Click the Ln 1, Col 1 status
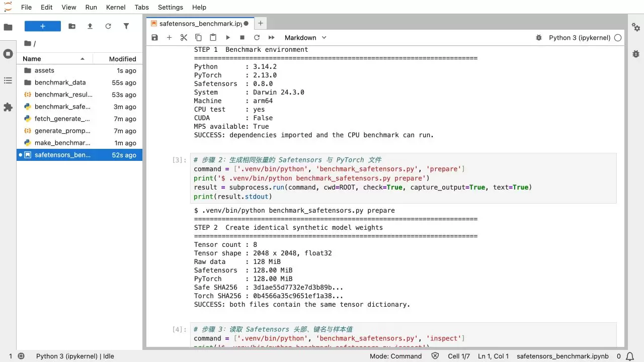The width and height of the screenshot is (644, 362). click(x=493, y=356)
